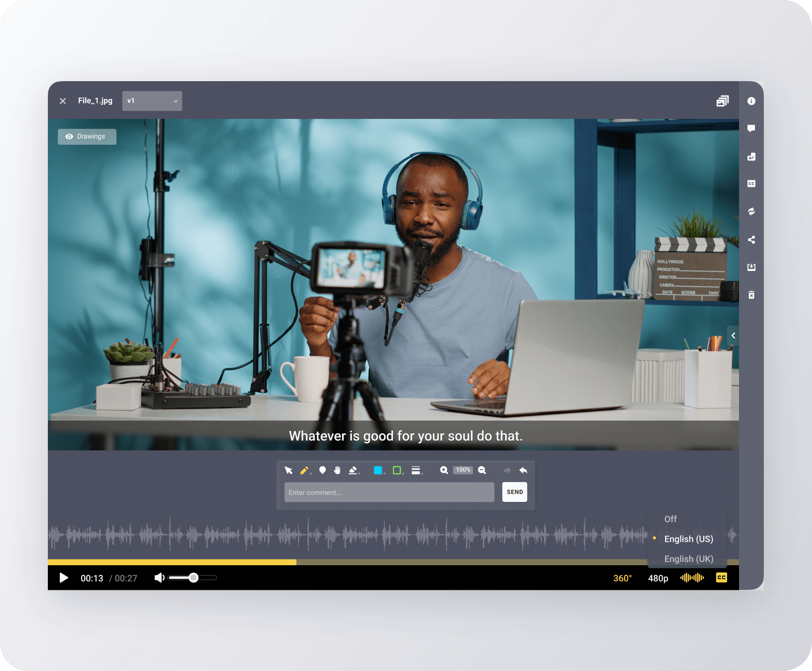Image resolution: width=812 pixels, height=671 pixels.
Task: Send the comment with SEND button
Action: (x=515, y=492)
